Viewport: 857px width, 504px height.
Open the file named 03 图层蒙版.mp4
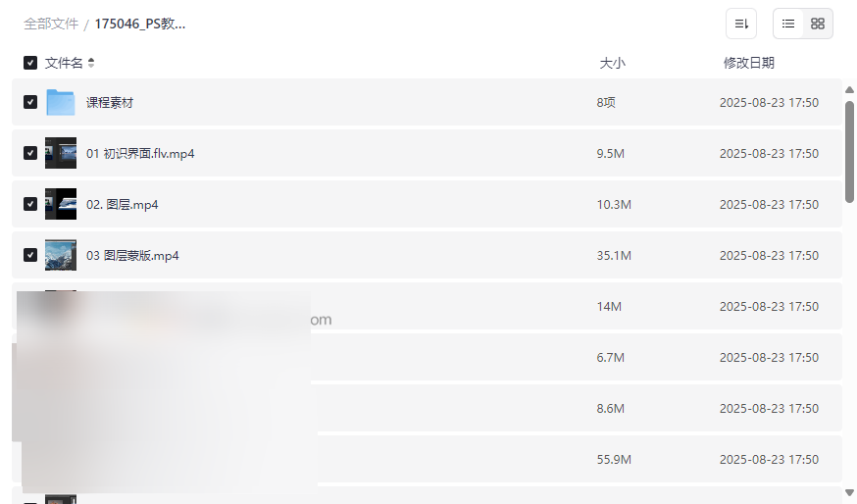point(132,256)
